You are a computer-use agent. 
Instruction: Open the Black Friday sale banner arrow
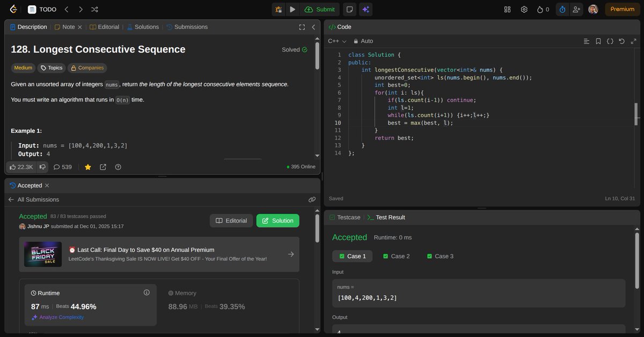[x=291, y=254]
